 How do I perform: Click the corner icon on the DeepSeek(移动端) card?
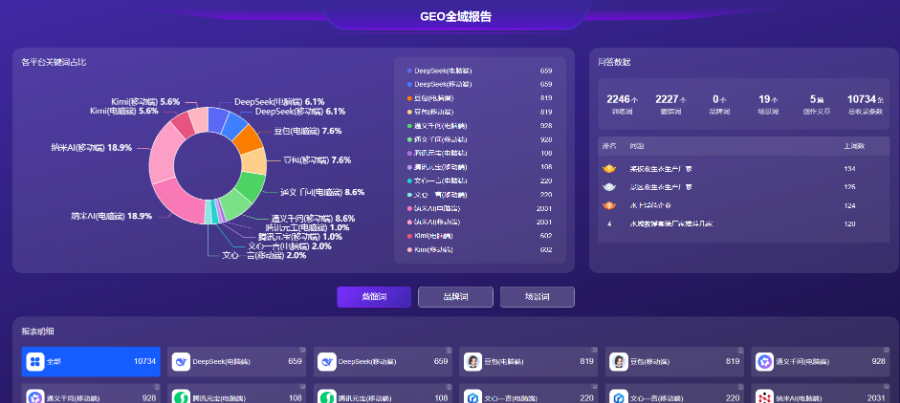pos(447,350)
